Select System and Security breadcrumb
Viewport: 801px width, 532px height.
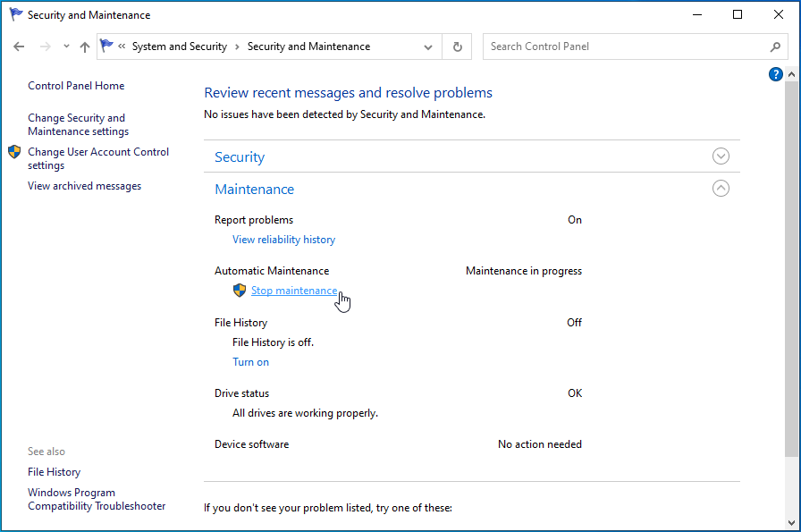pyautogui.click(x=179, y=46)
